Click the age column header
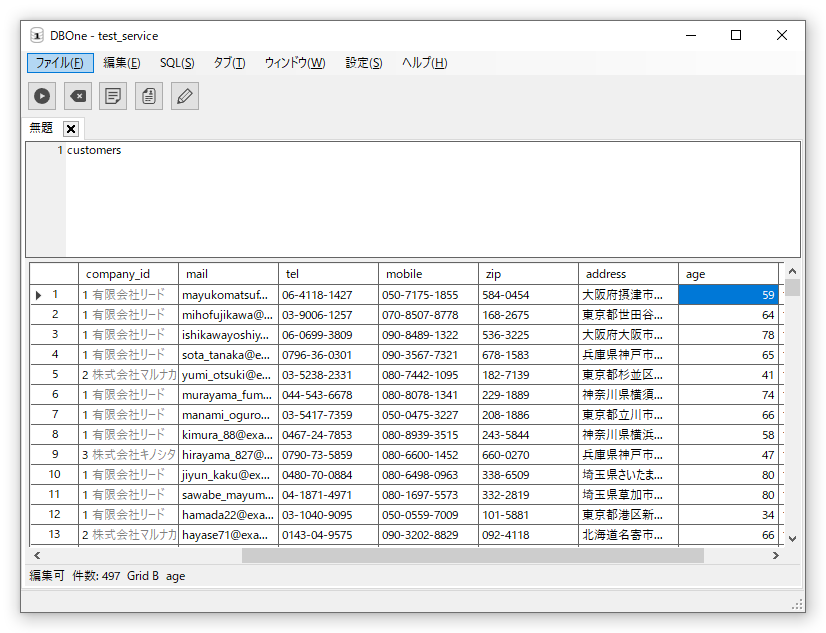The height and width of the screenshot is (633, 826). pyautogui.click(x=728, y=274)
